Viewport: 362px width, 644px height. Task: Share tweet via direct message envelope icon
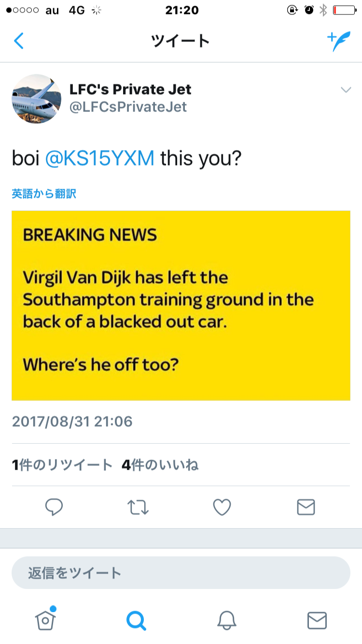point(306,507)
